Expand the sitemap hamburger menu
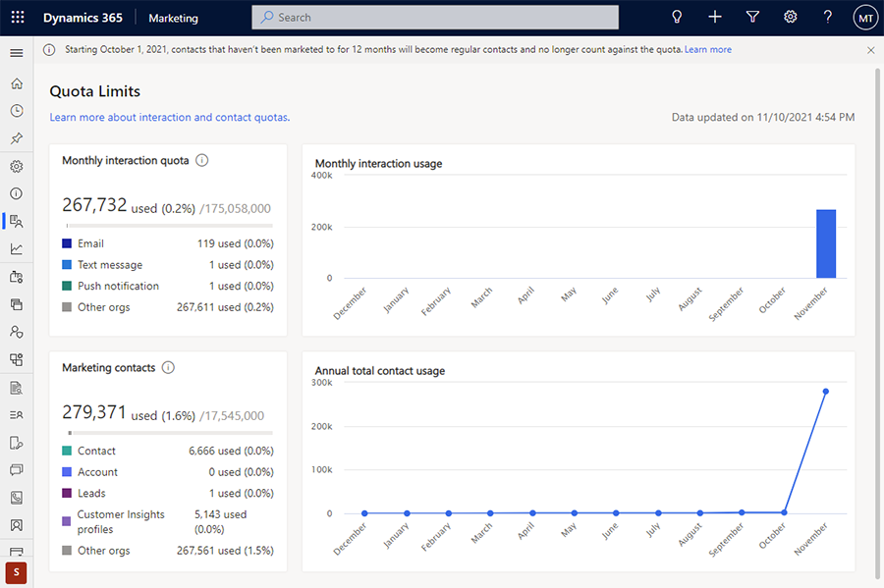The width and height of the screenshot is (884, 588). 16,53
